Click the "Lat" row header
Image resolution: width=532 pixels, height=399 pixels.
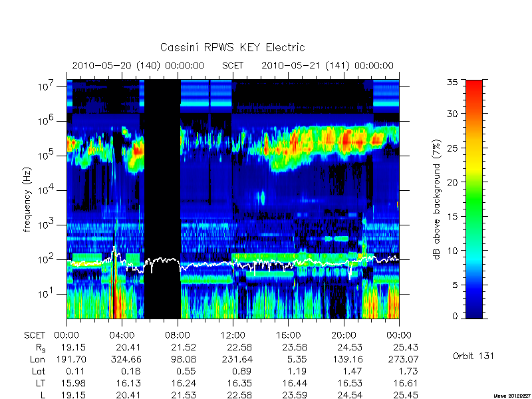(x=39, y=371)
